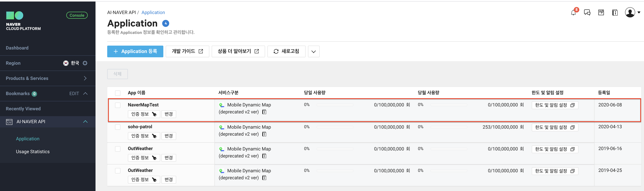644x191 pixels.
Task: Click info icon in 2019-06-16 OutWeather row
Action: 264,156
